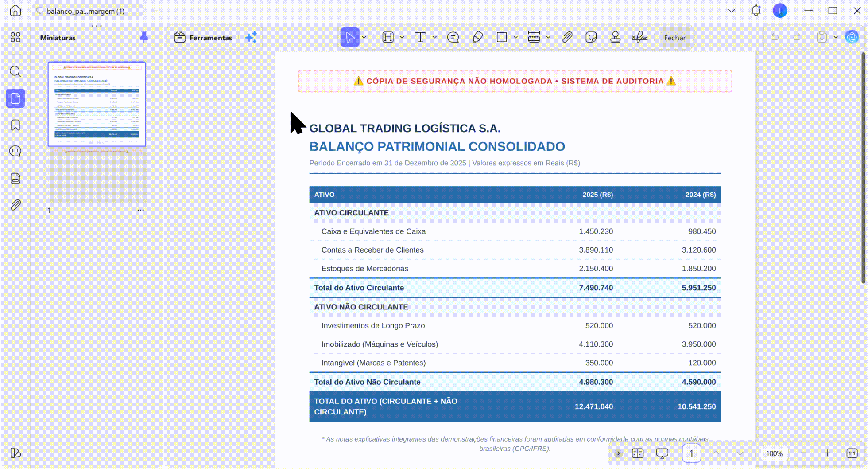Open the grid view icon in the left sidebar

(15, 37)
